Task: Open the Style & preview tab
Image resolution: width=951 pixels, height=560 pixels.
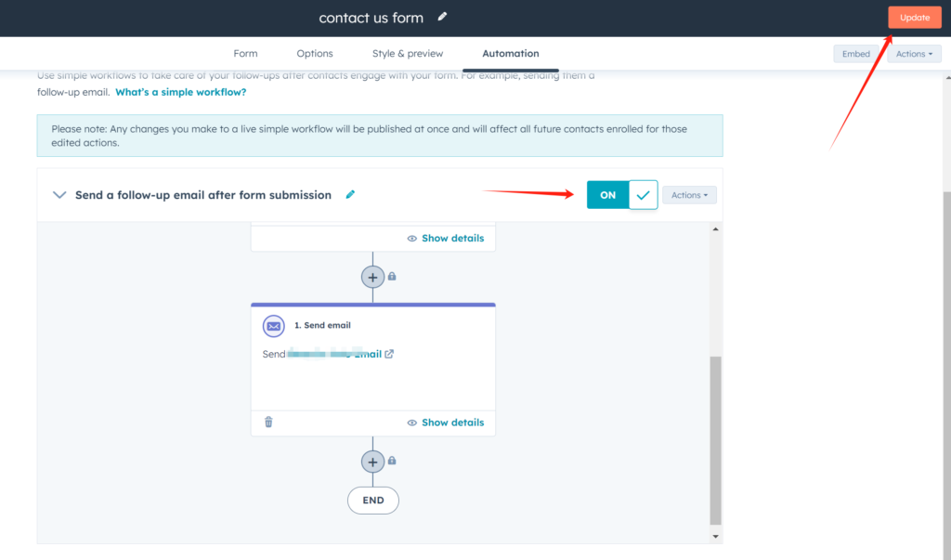Action: point(408,54)
